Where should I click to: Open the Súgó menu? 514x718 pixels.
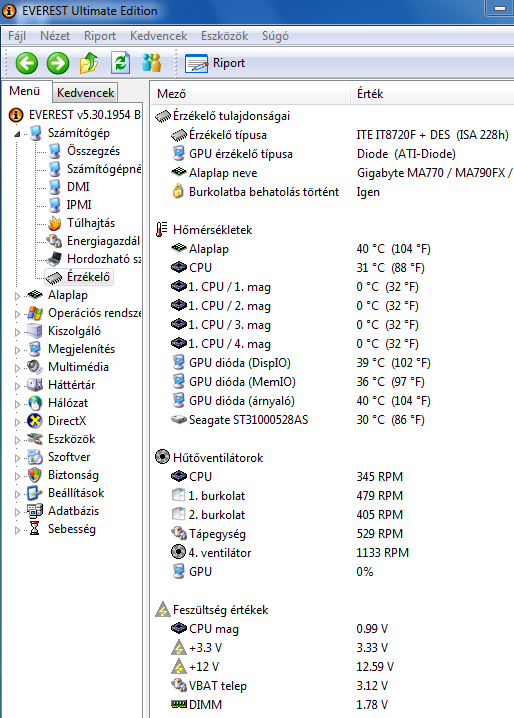(275, 36)
